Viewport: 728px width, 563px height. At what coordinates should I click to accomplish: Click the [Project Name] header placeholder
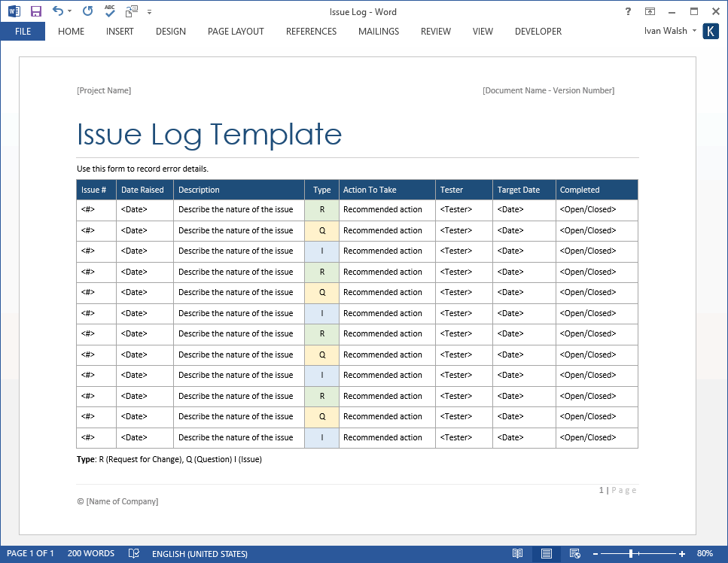click(104, 90)
